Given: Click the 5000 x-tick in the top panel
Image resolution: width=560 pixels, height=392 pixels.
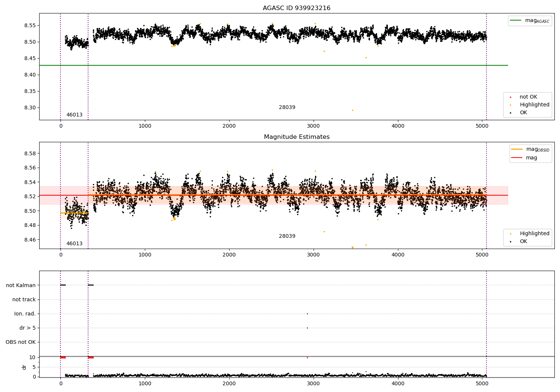Looking at the screenshot, I should pos(482,126).
